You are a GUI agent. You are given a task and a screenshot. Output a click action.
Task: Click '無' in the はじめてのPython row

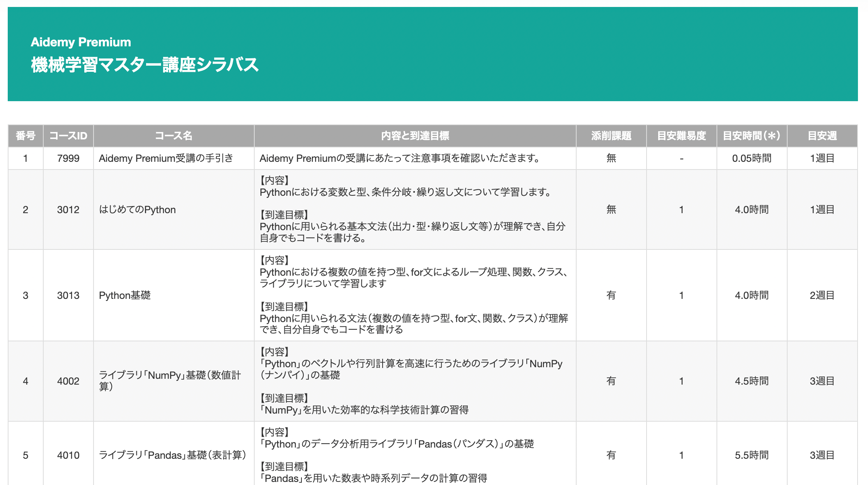click(x=611, y=210)
